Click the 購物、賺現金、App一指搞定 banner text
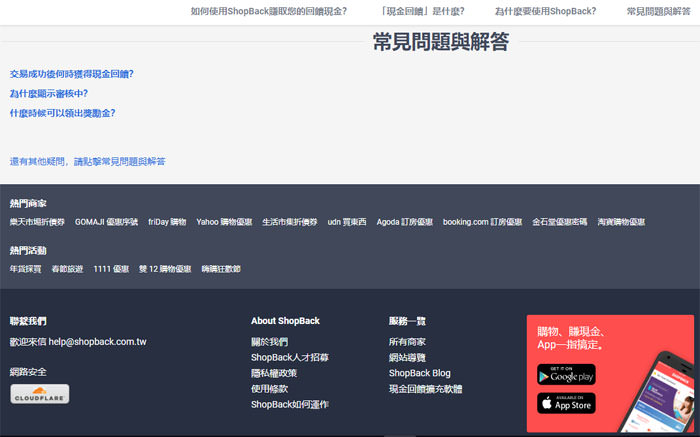This screenshot has width=700, height=437. (x=571, y=338)
